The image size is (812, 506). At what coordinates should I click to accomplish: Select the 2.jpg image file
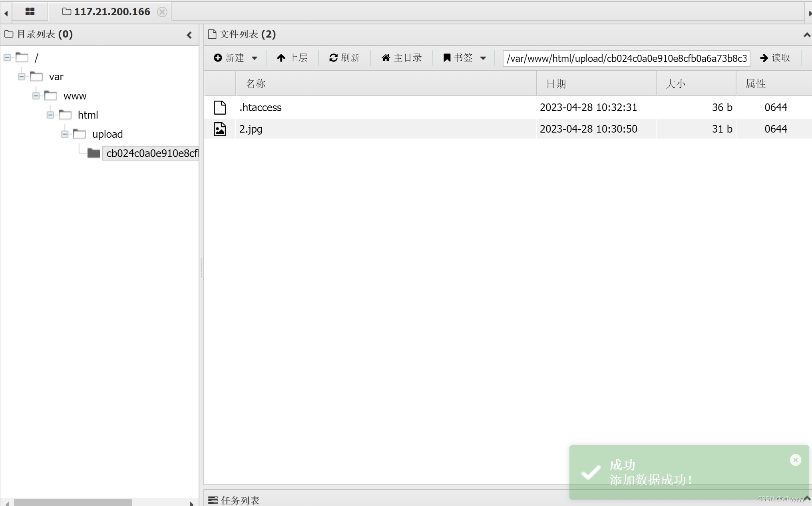pos(251,129)
